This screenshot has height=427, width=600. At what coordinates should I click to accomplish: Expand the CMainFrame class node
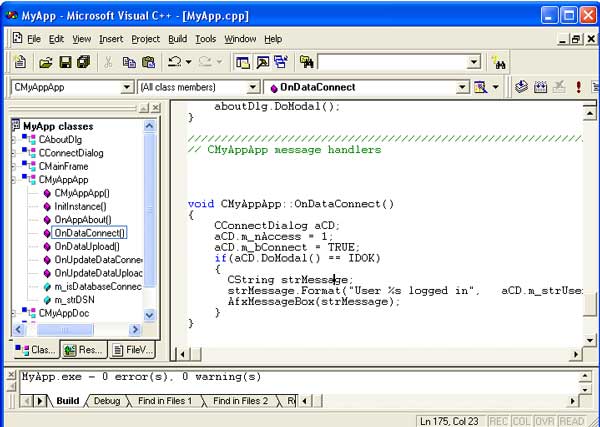[13, 167]
